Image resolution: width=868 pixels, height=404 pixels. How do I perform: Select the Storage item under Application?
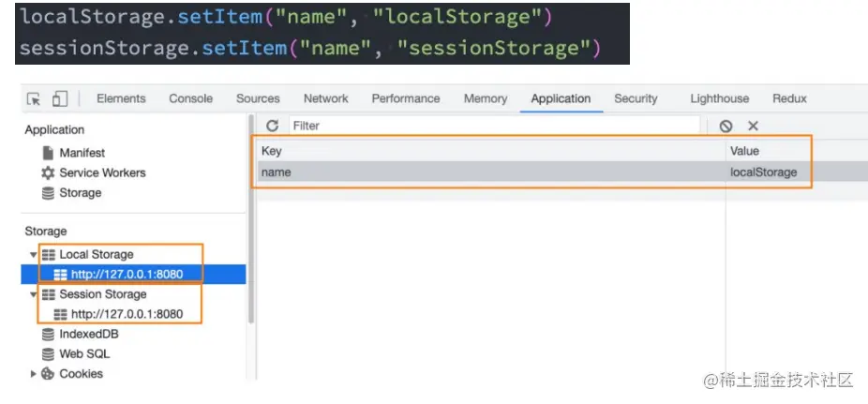80,193
